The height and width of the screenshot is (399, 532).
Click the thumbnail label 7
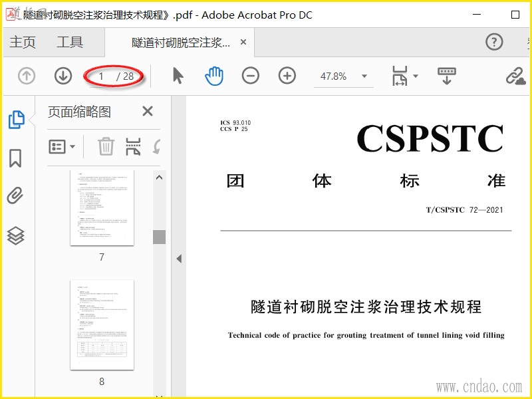(x=102, y=257)
